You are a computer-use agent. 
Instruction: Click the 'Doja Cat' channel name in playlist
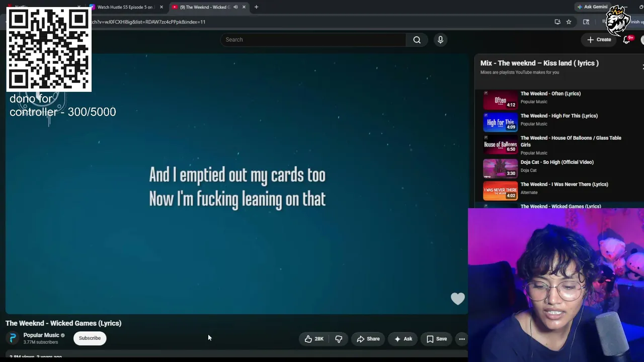pyautogui.click(x=528, y=170)
